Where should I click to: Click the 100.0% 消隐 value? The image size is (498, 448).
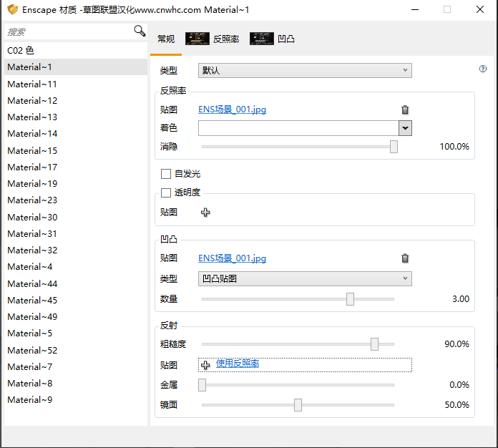pyautogui.click(x=454, y=147)
